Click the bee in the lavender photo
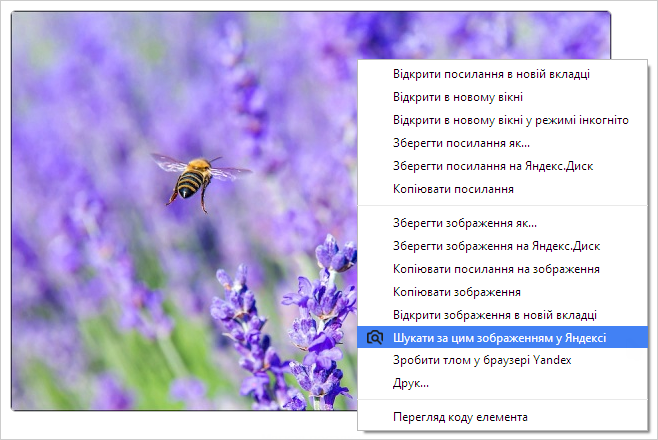Screen dimensions: 658x440 click(195, 179)
